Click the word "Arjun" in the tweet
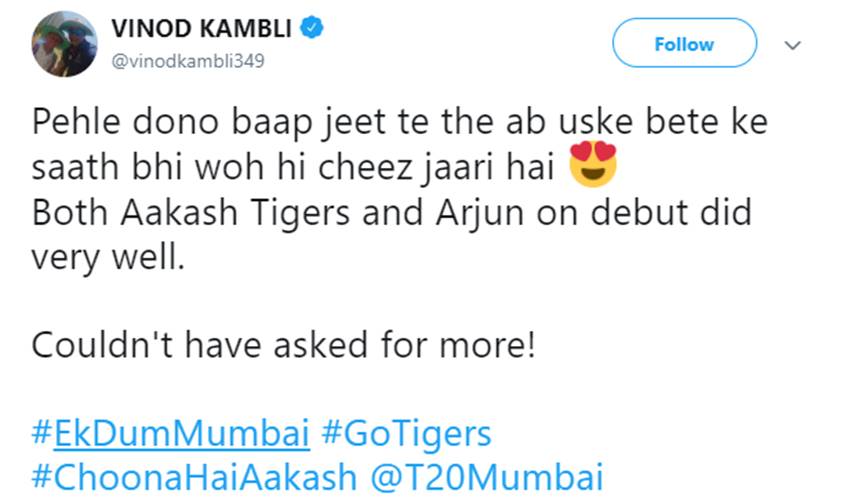 point(480,213)
